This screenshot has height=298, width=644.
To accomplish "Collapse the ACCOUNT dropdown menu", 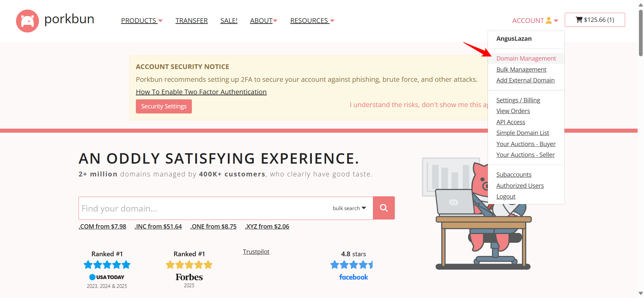I will click(x=535, y=21).
